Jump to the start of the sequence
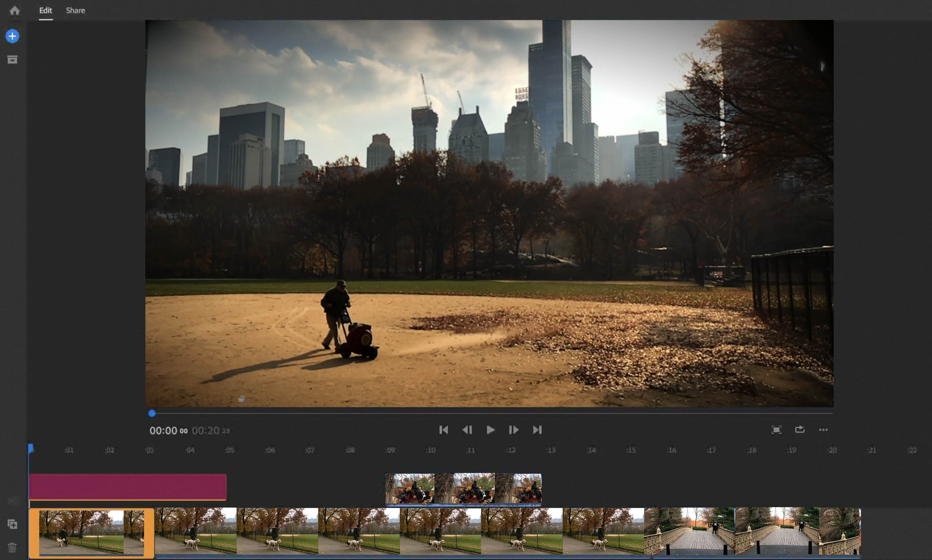Image resolution: width=932 pixels, height=560 pixels. point(444,430)
